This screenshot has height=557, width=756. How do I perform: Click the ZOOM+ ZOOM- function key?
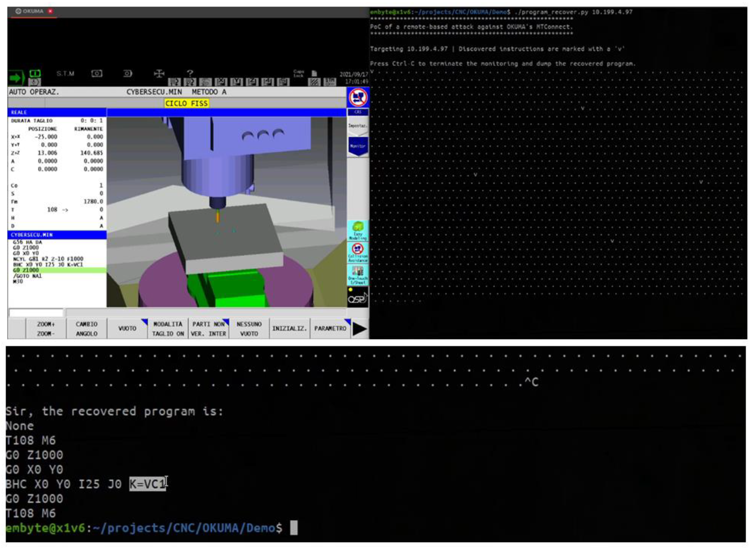click(46, 329)
